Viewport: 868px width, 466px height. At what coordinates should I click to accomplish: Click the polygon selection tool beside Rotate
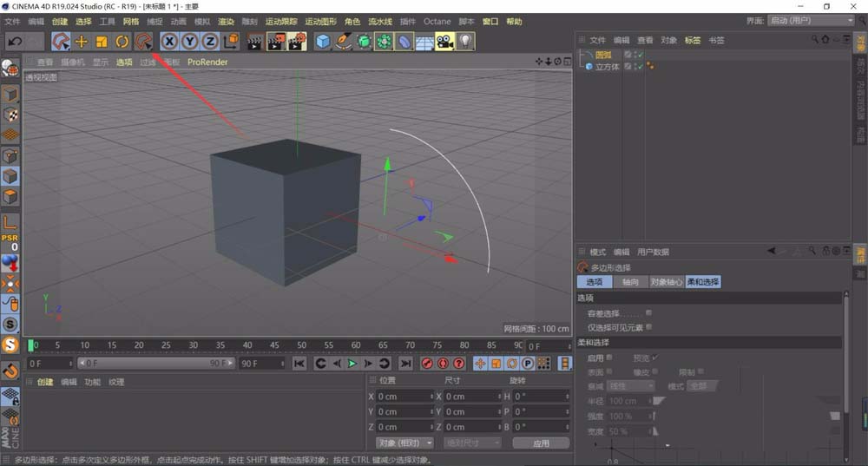point(143,42)
